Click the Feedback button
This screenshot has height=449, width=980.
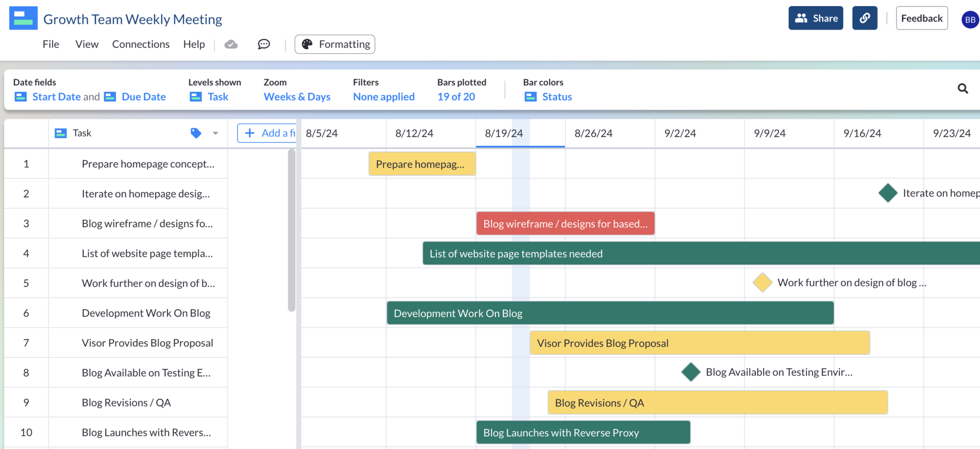coord(921,18)
